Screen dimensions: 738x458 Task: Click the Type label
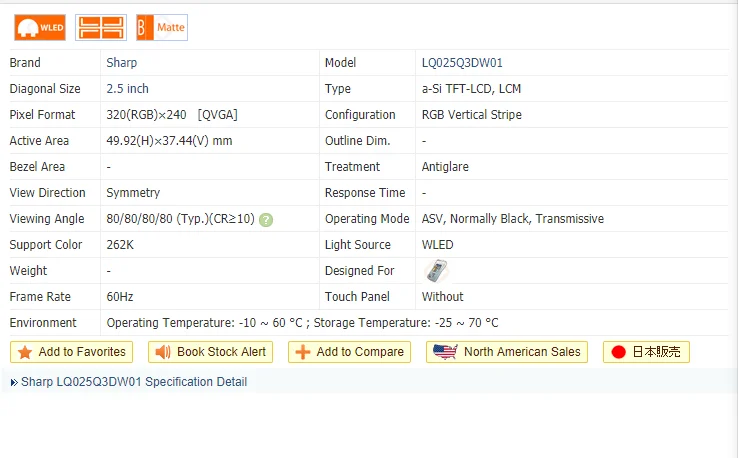point(337,88)
